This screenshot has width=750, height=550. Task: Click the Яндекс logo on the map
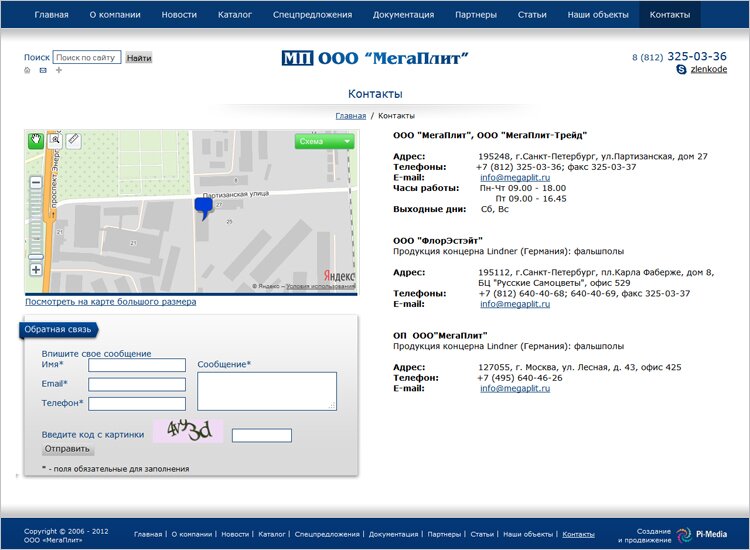point(339,276)
